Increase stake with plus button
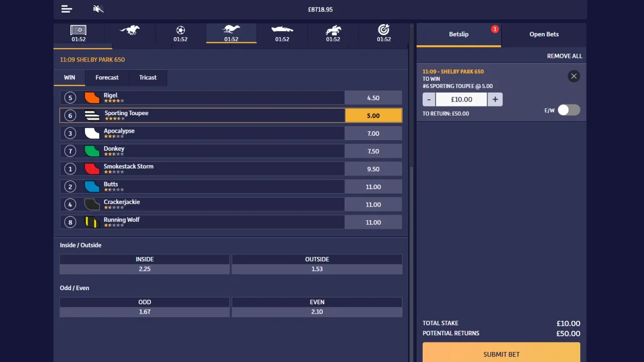This screenshot has height=362, width=644. pos(495,100)
